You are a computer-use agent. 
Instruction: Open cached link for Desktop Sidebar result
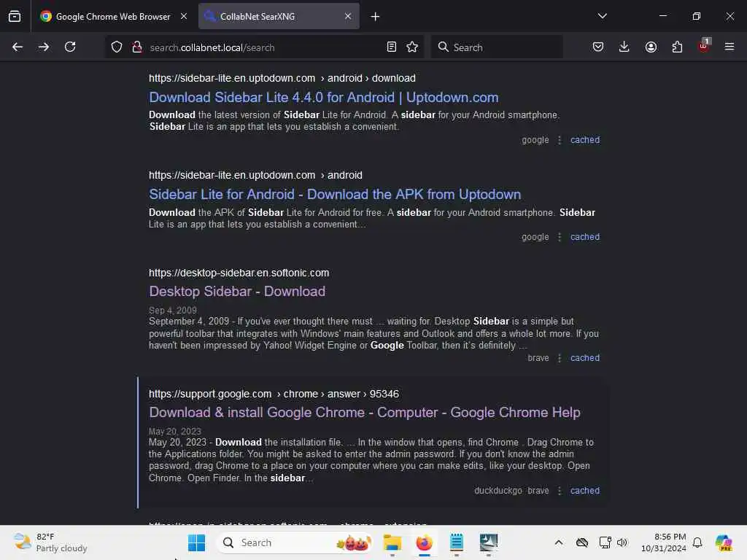point(585,357)
